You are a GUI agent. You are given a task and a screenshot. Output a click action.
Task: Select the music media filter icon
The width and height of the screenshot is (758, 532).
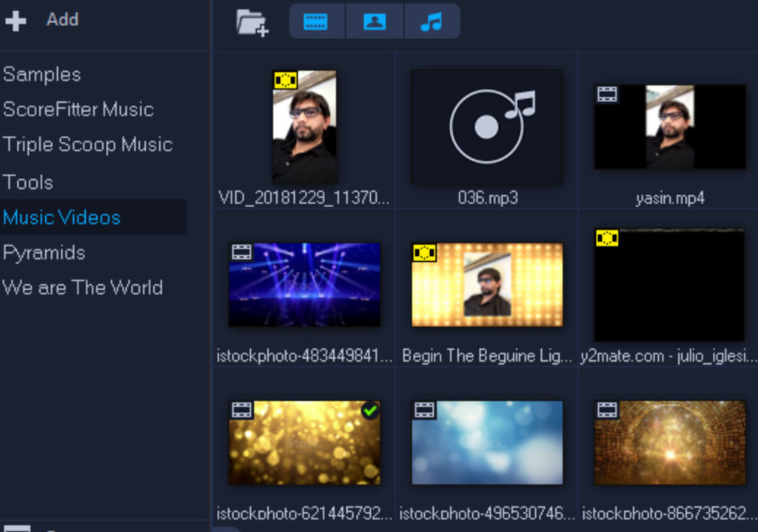432,21
